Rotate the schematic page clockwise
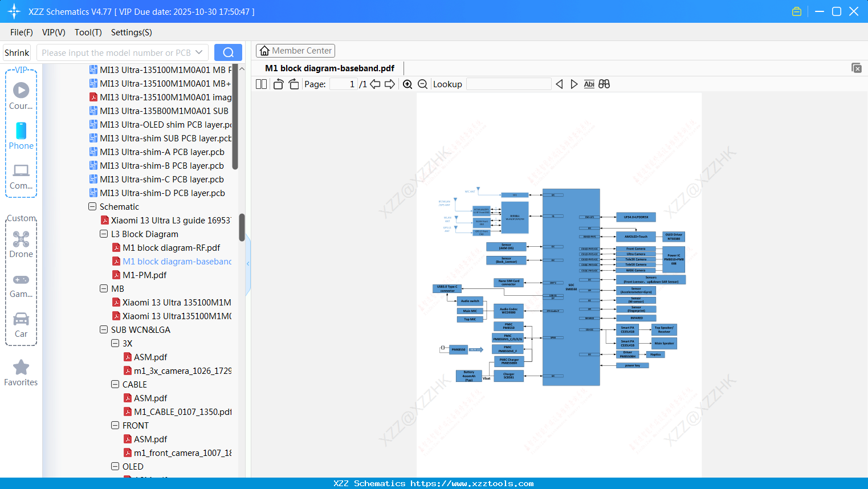The width and height of the screenshot is (868, 489). click(293, 84)
